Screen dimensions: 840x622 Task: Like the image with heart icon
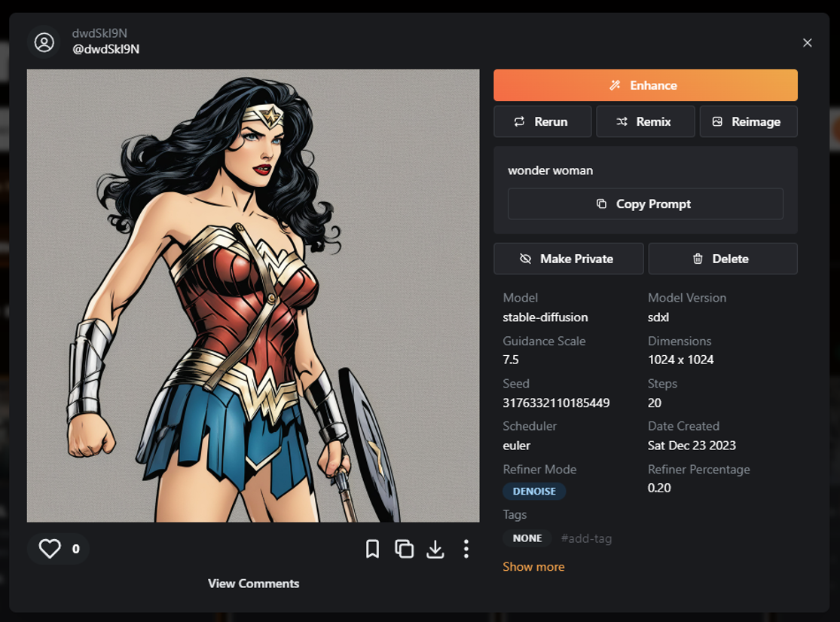tap(50, 549)
